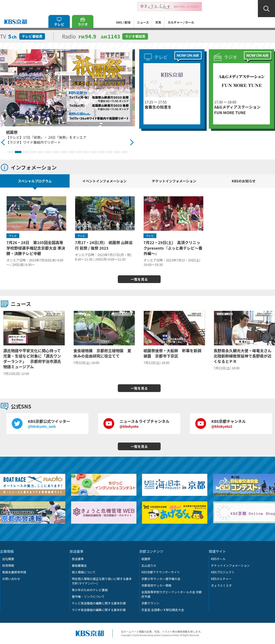The image size is (275, 644).
Task: Click the きょうとくらす top banner
Action: point(169,6)
